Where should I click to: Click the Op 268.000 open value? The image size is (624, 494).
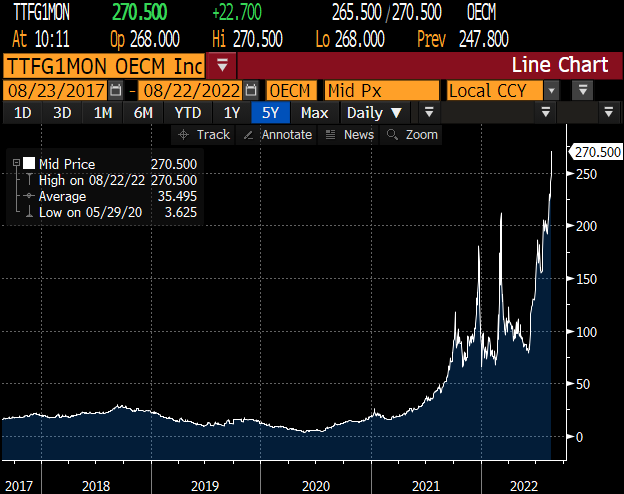coord(145,39)
